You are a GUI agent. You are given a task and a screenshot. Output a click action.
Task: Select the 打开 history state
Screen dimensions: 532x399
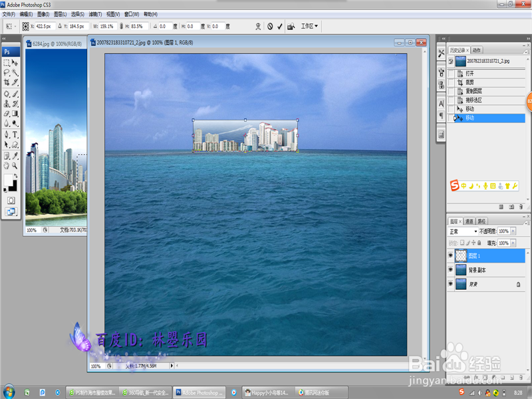[486, 73]
